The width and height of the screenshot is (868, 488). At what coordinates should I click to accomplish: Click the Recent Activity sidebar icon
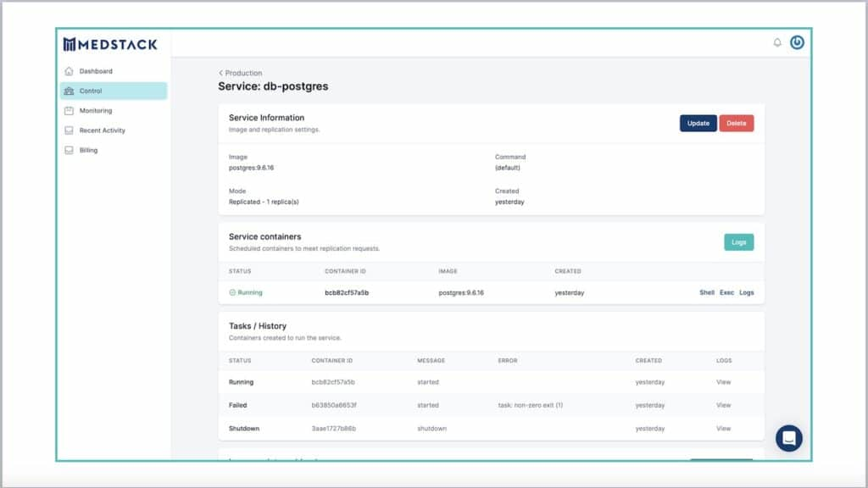(x=69, y=130)
